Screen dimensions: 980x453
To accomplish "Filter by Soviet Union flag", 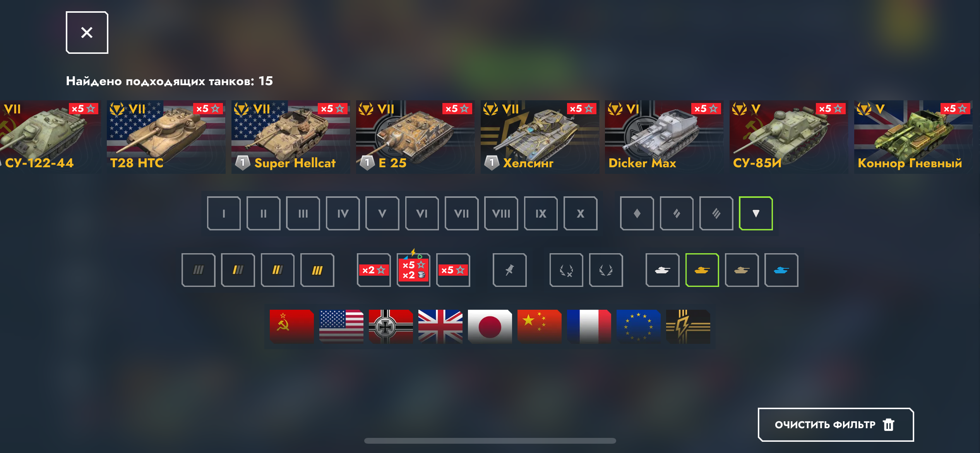I will point(291,326).
